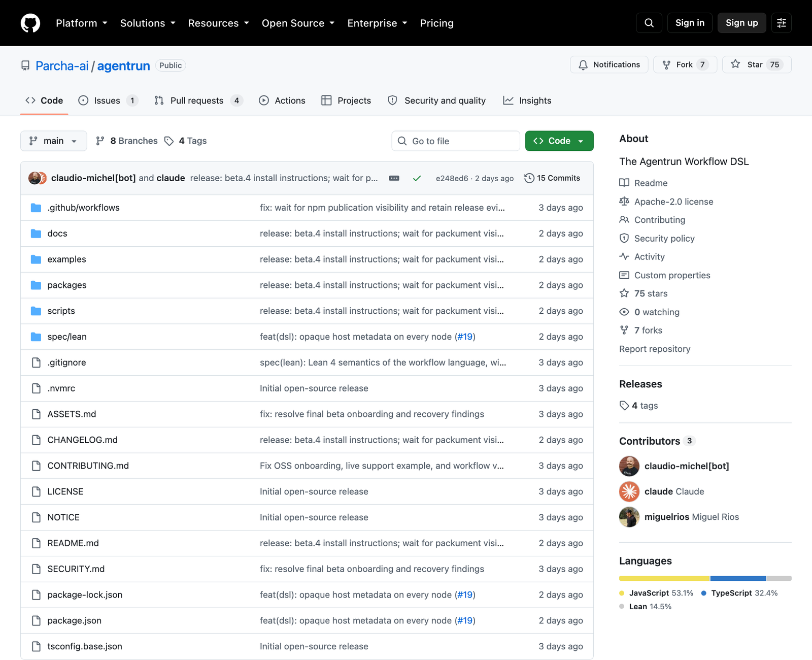
Task: Expand the Platform menu
Action: point(82,23)
